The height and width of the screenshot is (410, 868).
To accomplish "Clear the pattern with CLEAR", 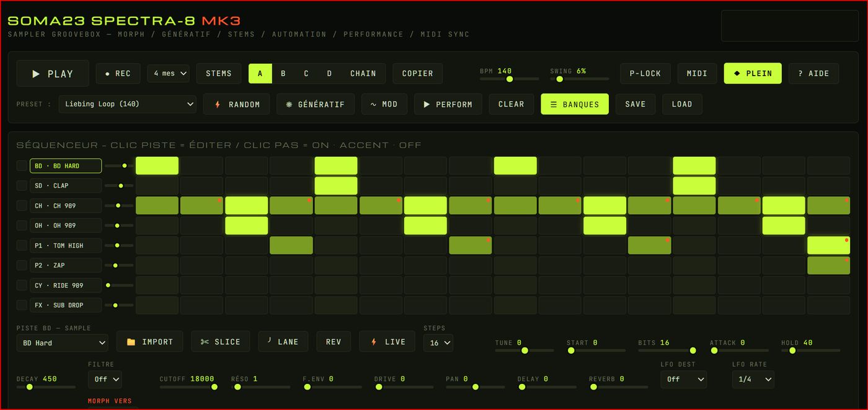I will coord(511,104).
